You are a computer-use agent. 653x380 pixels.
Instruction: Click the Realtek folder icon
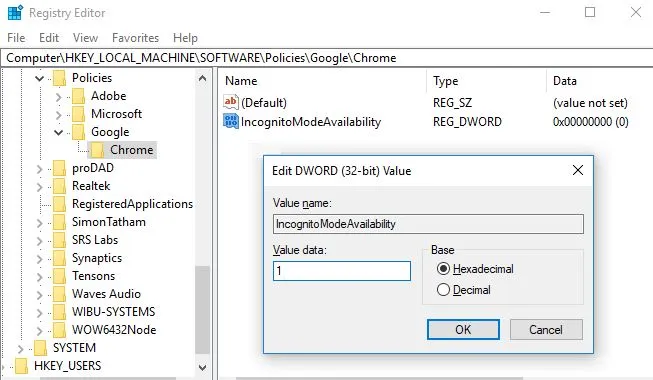click(x=60, y=186)
